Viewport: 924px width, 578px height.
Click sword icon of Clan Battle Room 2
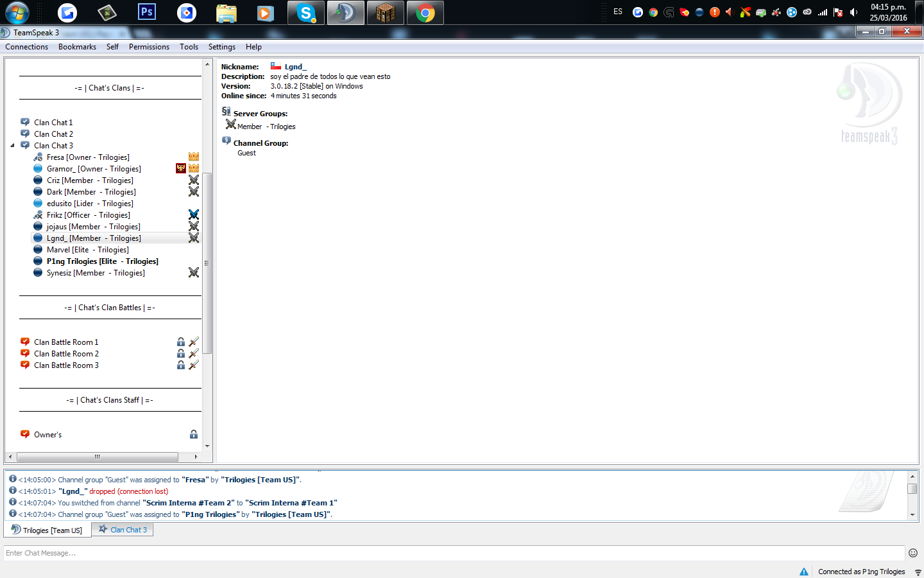tap(194, 353)
